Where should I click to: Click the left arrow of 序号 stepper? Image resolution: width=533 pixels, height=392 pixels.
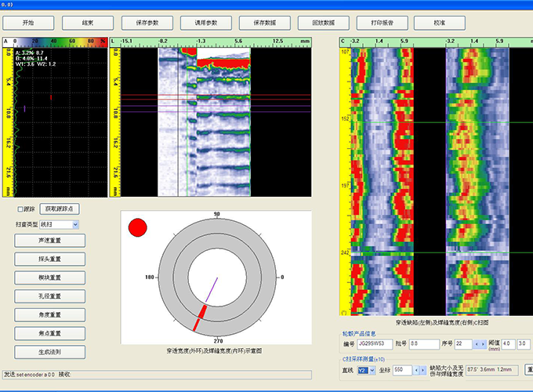(x=477, y=343)
